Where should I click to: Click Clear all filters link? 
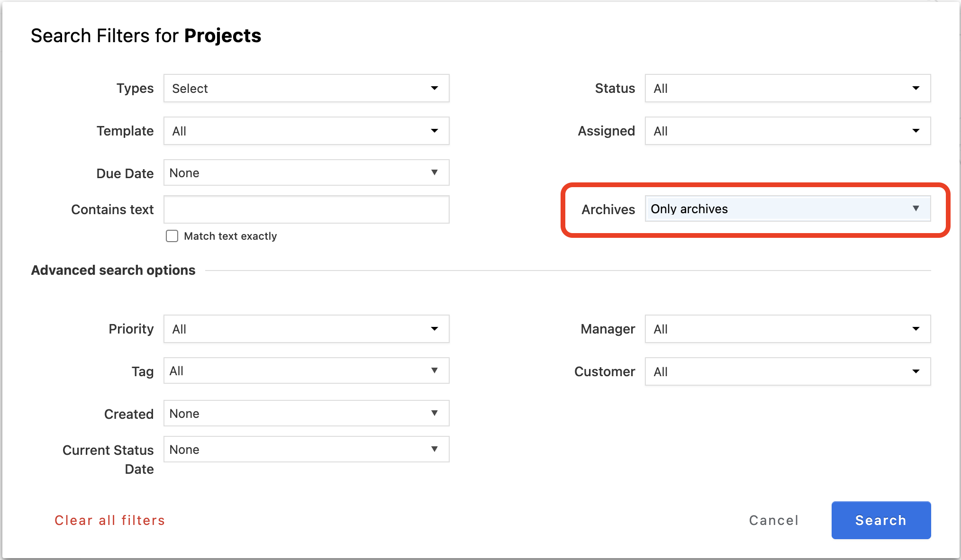pyautogui.click(x=109, y=520)
